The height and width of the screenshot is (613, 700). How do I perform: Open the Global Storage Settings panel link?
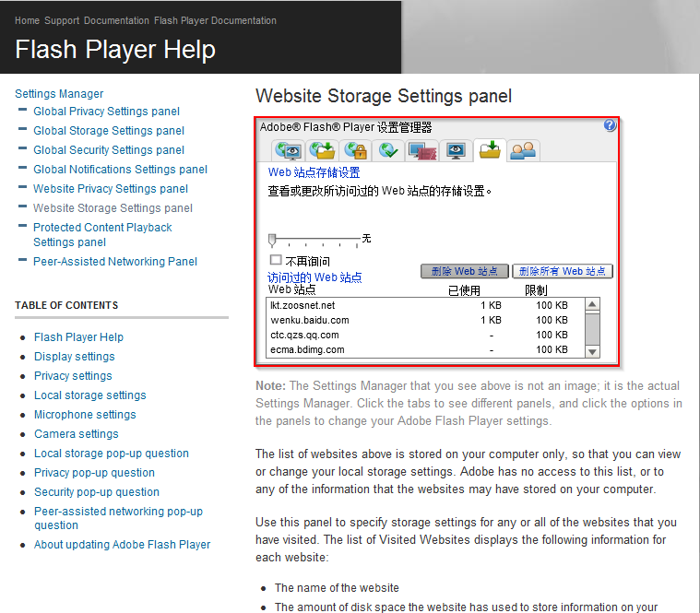click(x=109, y=130)
